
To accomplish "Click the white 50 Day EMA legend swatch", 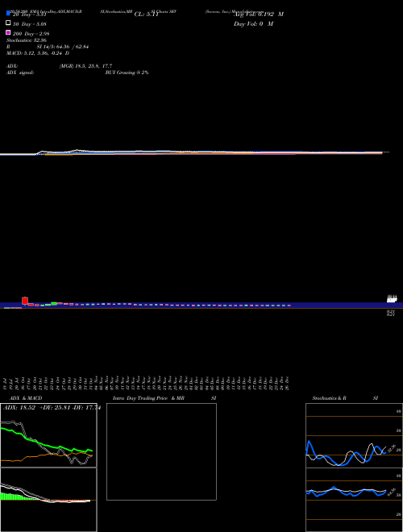I will coord(8,23).
